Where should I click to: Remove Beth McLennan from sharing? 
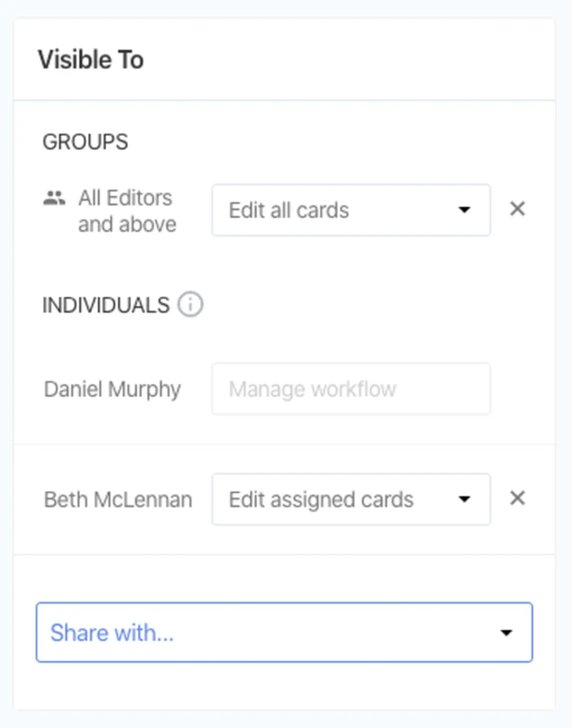tap(517, 498)
